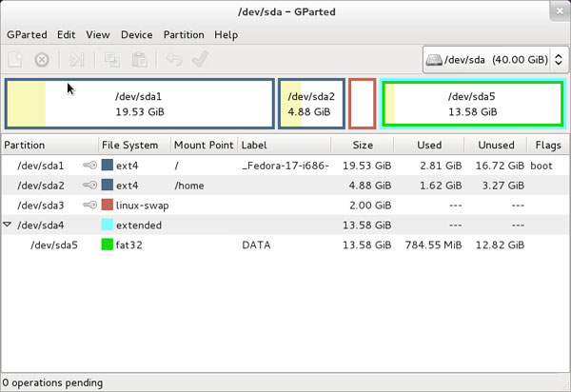Viewport: 571px width, 392px height.
Task: Open the Partition menu
Action: click(184, 35)
